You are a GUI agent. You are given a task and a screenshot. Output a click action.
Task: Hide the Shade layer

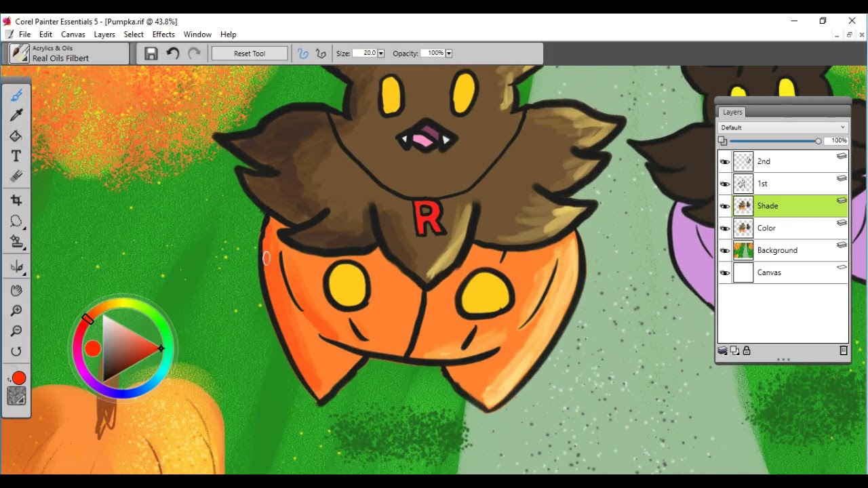725,206
